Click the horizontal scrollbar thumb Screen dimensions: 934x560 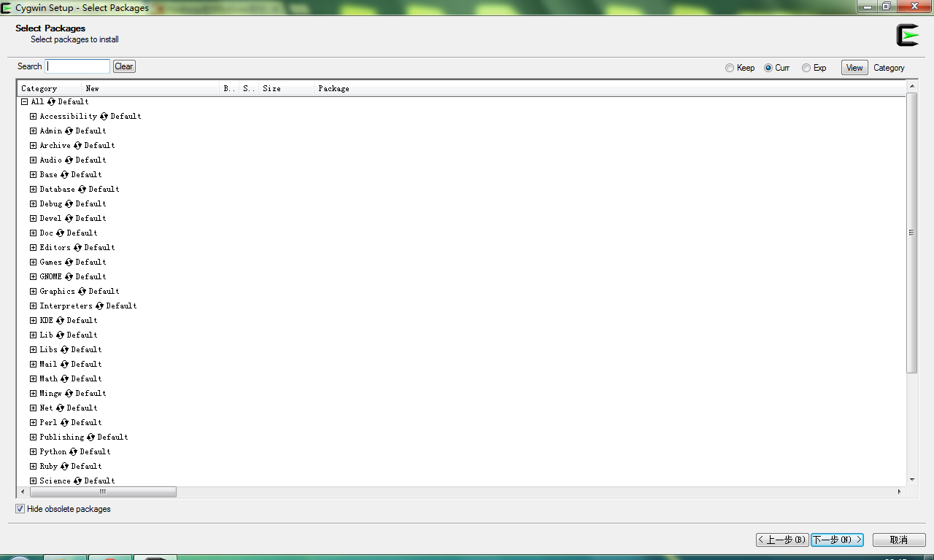coord(103,492)
